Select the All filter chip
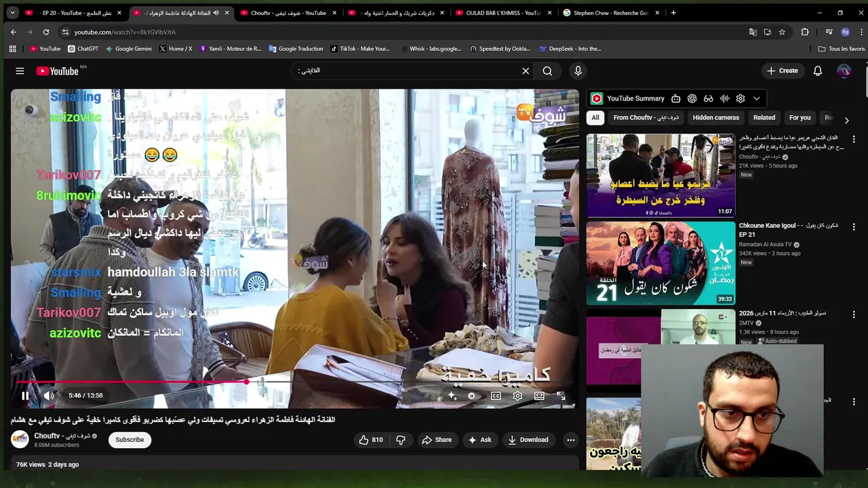The height and width of the screenshot is (488, 868). point(595,118)
